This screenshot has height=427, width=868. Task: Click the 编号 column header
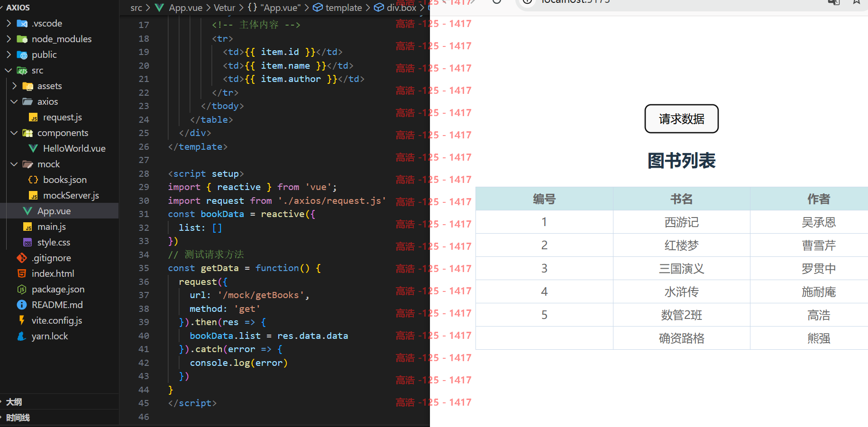point(544,199)
